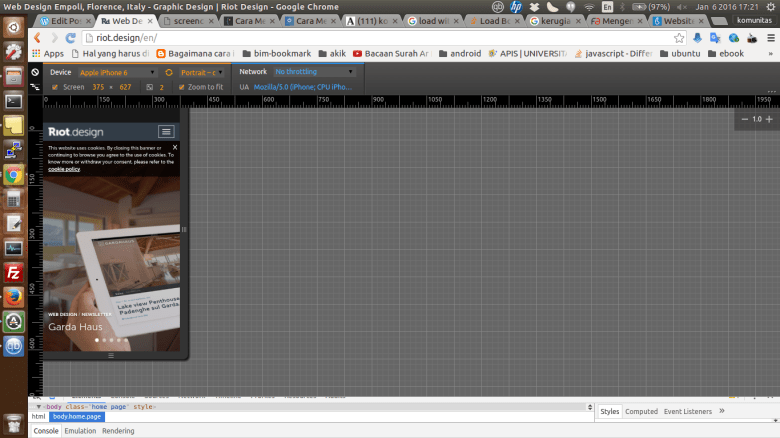Click the address bar showing riot.design/en/

click(380, 38)
